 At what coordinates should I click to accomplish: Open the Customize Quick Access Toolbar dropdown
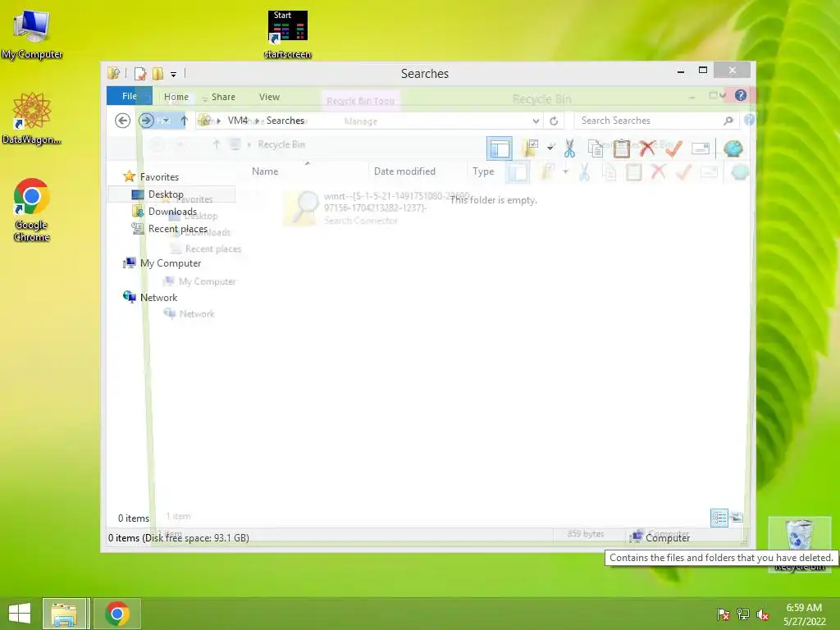point(174,75)
